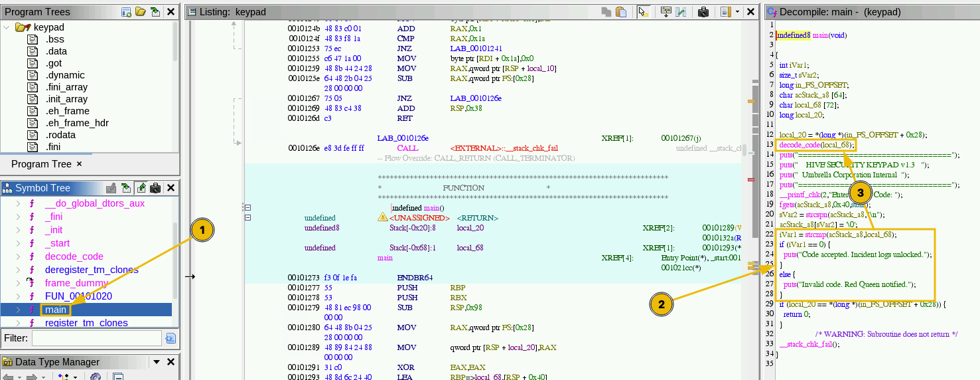Click the disabled edit icon in Symbol Tree
Image resolution: width=980 pixels, height=380 pixels.
click(111, 188)
